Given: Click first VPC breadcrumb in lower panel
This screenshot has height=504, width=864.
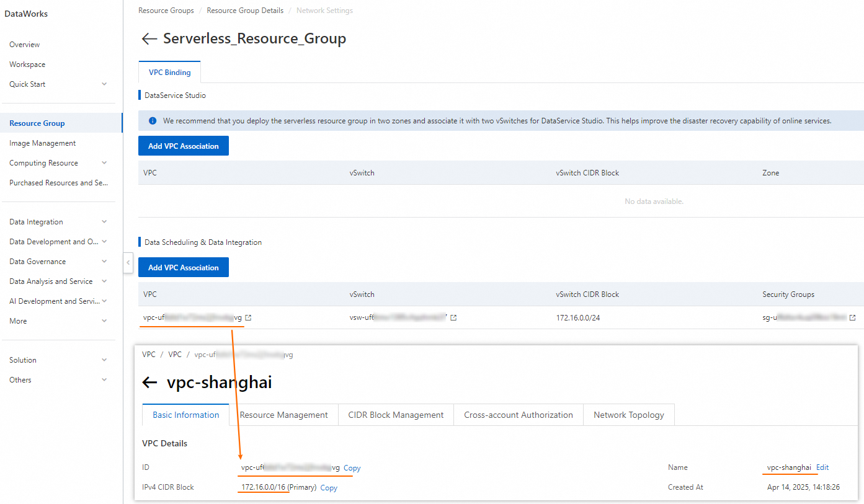Looking at the screenshot, I should (149, 355).
